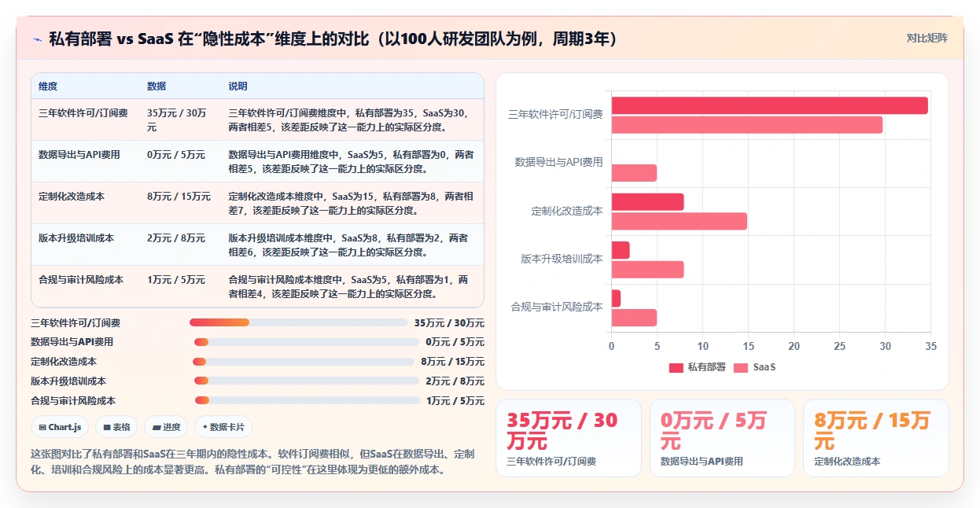Click the 合规与审计风险成本 progress bar
The height and width of the screenshot is (508, 980).
point(308,401)
